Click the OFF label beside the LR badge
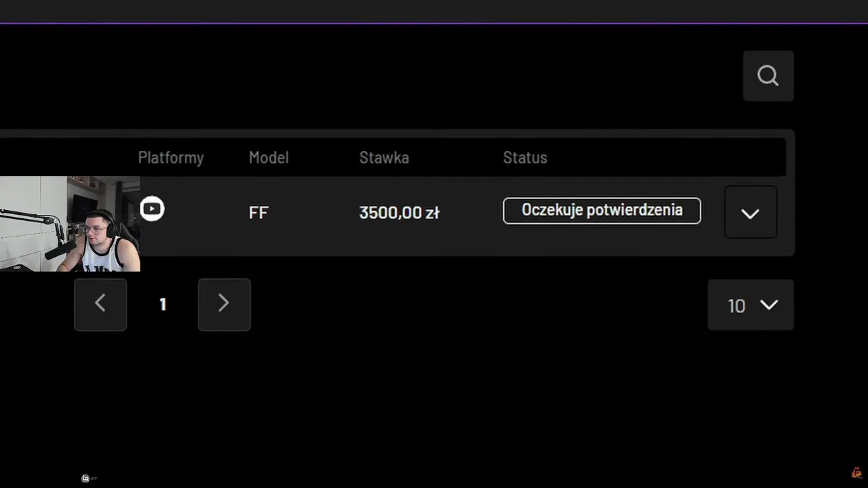 [x=94, y=479]
